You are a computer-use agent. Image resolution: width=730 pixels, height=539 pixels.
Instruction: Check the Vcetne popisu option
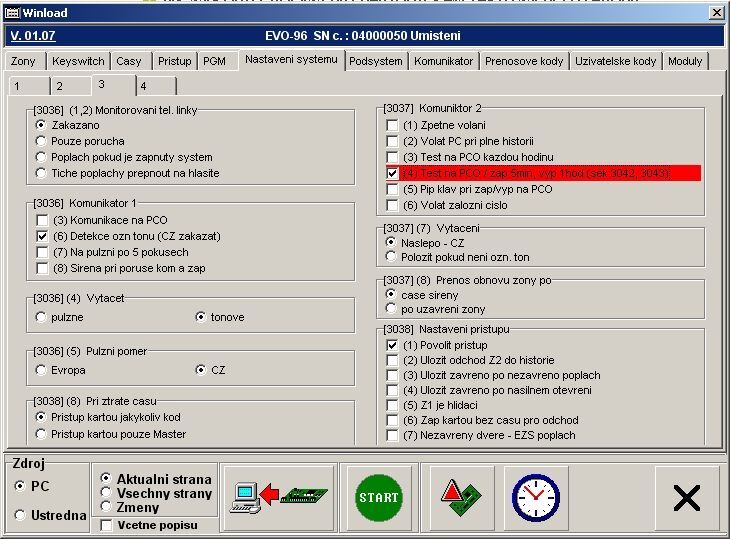[106, 525]
